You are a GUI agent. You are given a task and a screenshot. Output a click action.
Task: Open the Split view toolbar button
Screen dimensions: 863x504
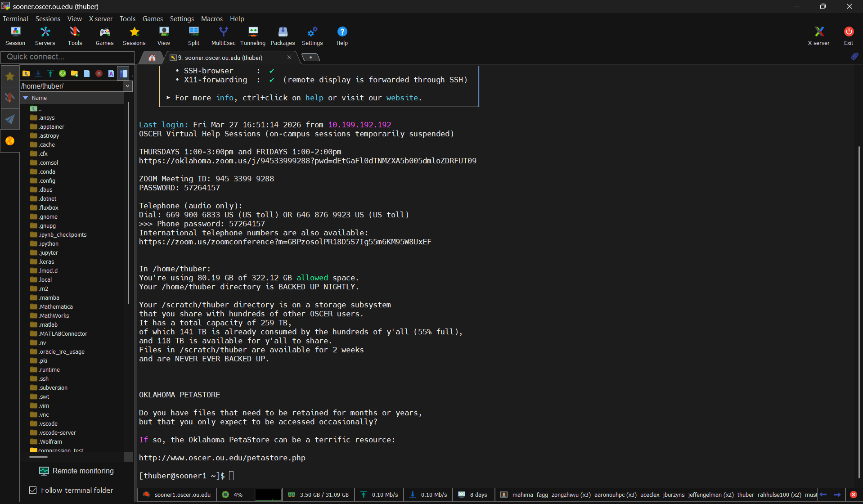(193, 36)
